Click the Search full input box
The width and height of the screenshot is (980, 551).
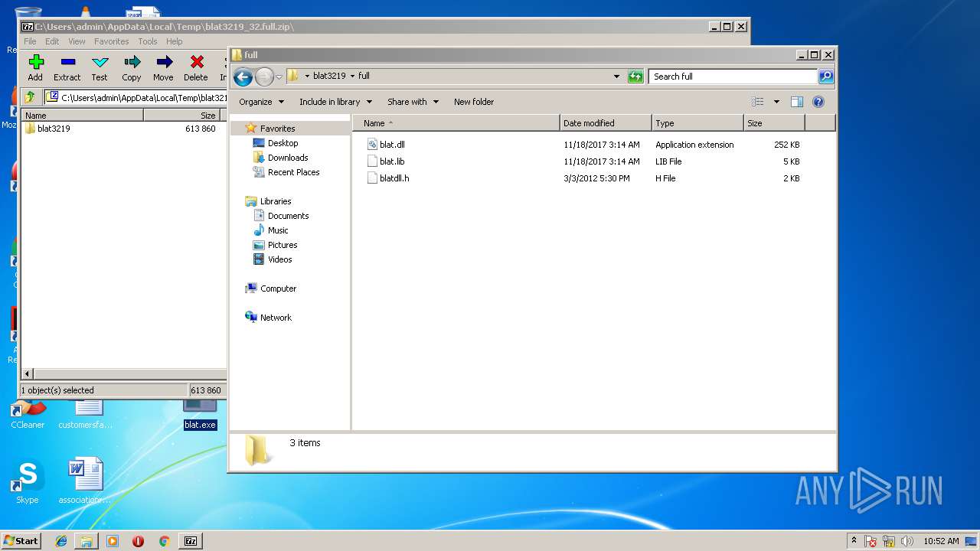click(x=733, y=77)
